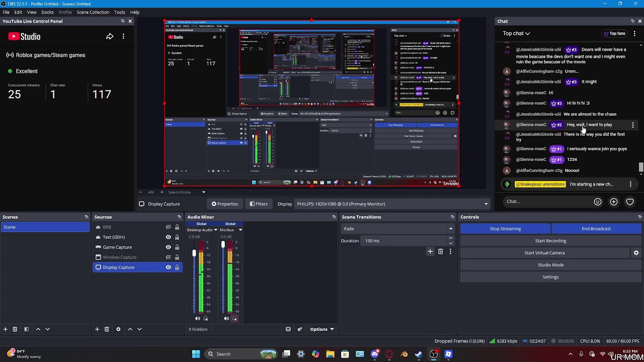
Task: Add a new source in Sources panel
Action: pyautogui.click(x=97, y=329)
